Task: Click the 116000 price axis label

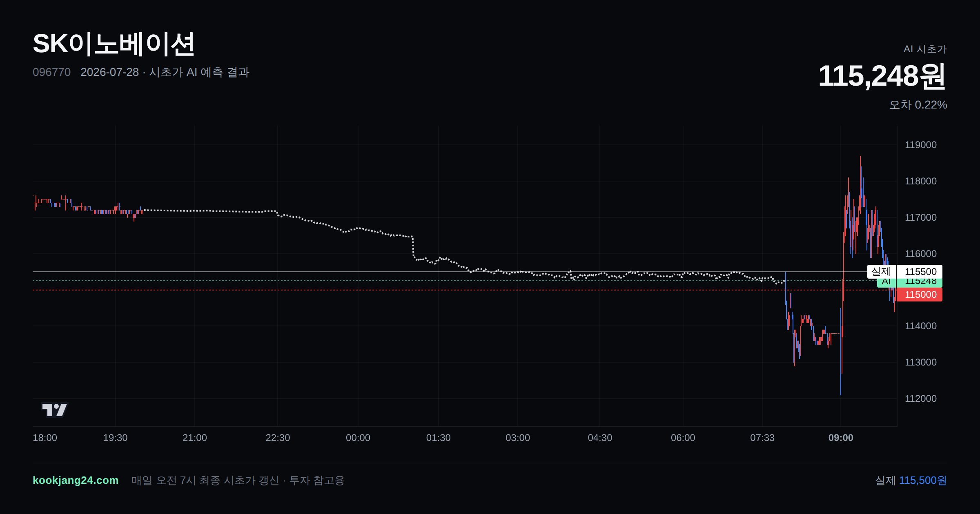Action: click(920, 254)
